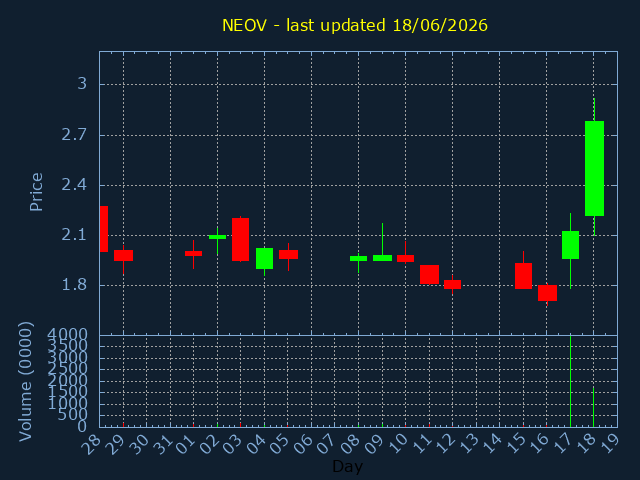
Task: Click the x-axis date label '03'
Action: coord(233,444)
